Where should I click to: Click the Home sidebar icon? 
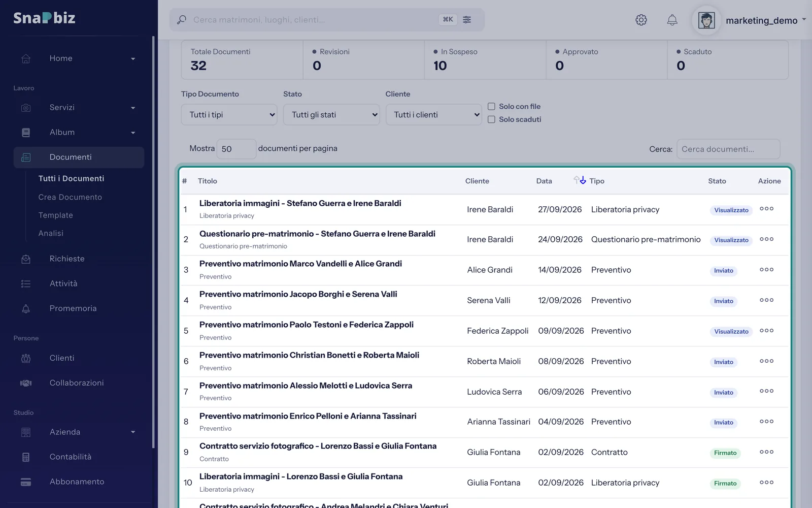[26, 58]
